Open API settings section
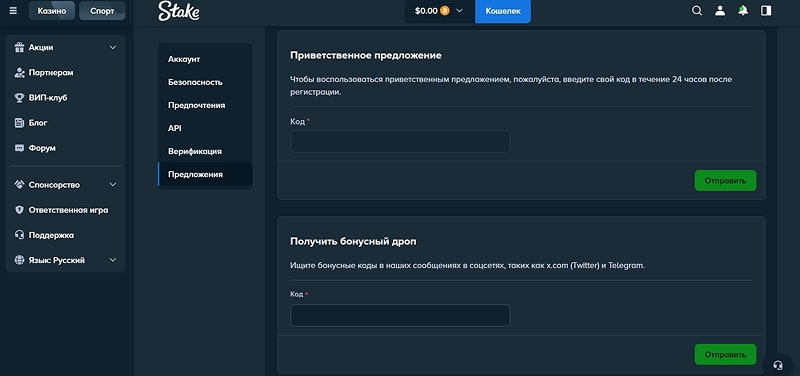The image size is (800, 376). coord(205,128)
